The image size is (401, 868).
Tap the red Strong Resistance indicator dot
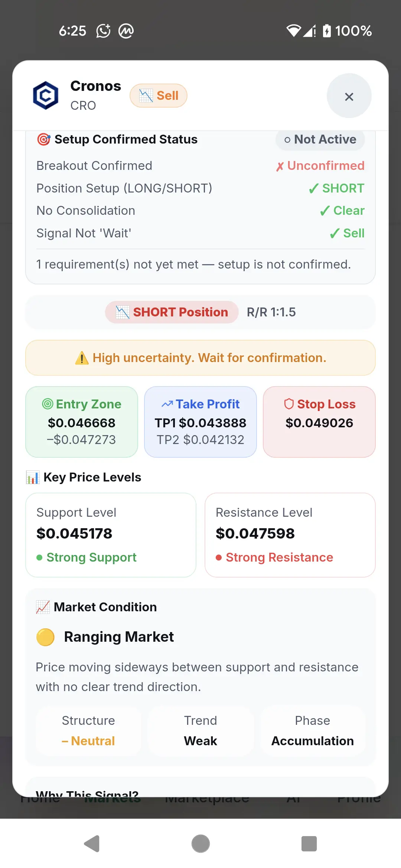(x=219, y=558)
